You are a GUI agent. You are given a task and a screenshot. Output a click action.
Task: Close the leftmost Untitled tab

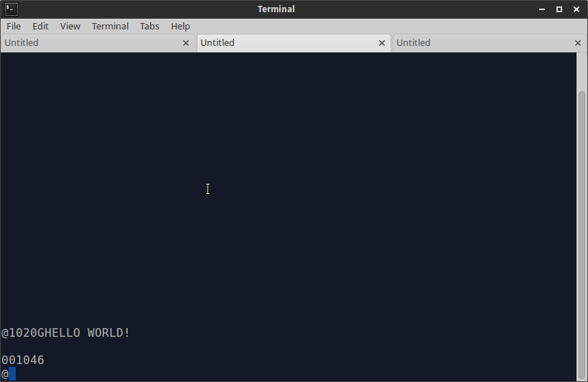[186, 43]
